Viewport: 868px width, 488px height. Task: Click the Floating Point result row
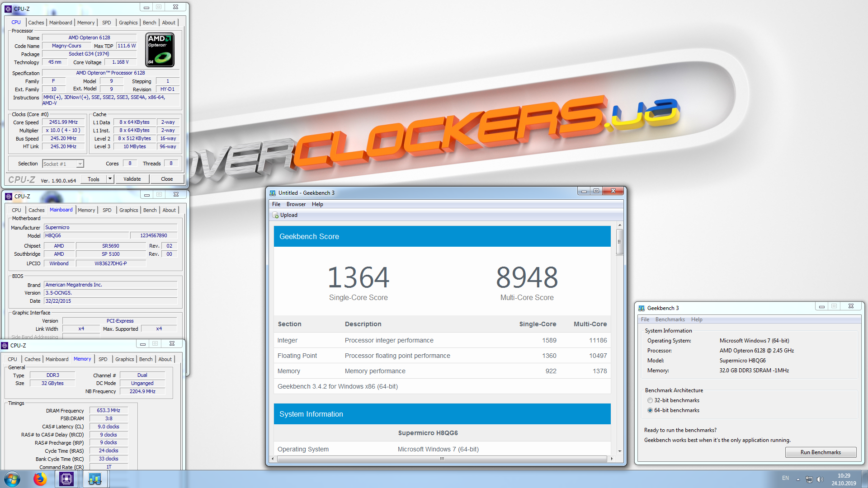pos(442,356)
